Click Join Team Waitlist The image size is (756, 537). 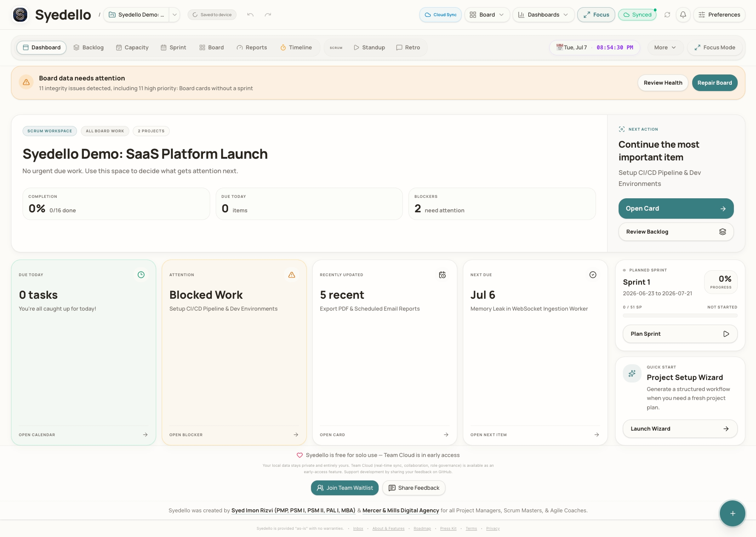click(345, 488)
